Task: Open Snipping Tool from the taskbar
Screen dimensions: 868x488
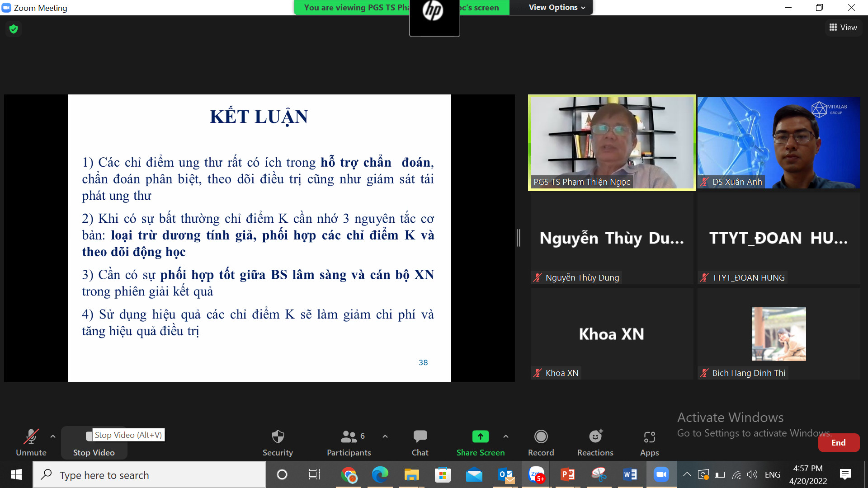Action: point(599,474)
